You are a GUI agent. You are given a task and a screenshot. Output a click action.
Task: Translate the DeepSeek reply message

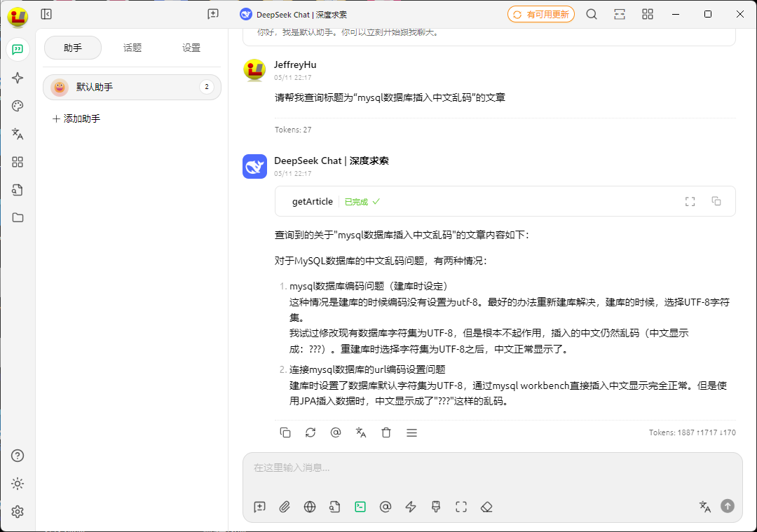coord(361,432)
